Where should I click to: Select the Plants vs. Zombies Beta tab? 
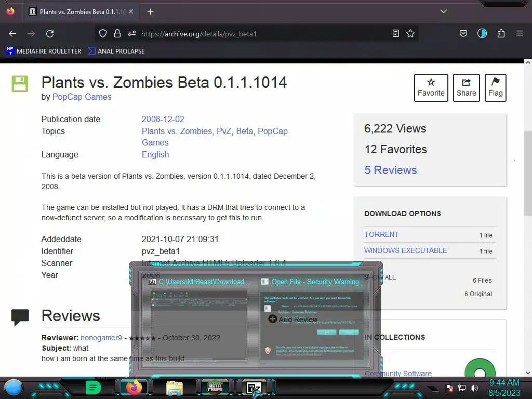(x=81, y=12)
